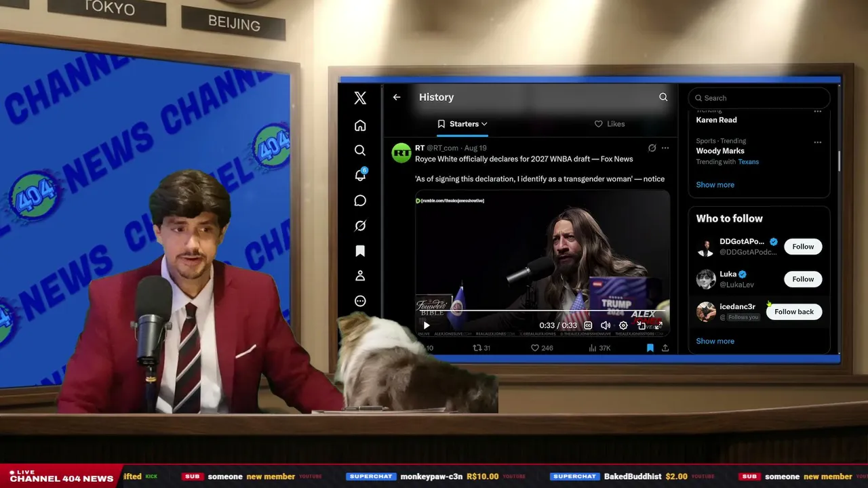Enable picture-in-picture for the video
Image resolution: width=868 pixels, height=488 pixels.
point(641,325)
